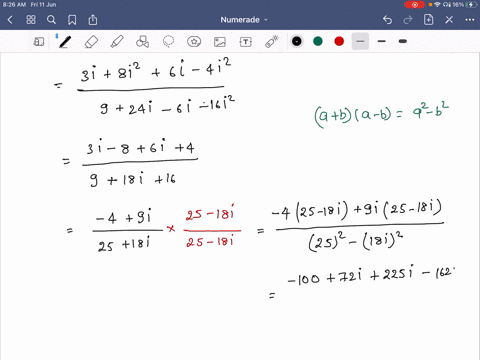Select the Laser pointer tool

[272, 42]
